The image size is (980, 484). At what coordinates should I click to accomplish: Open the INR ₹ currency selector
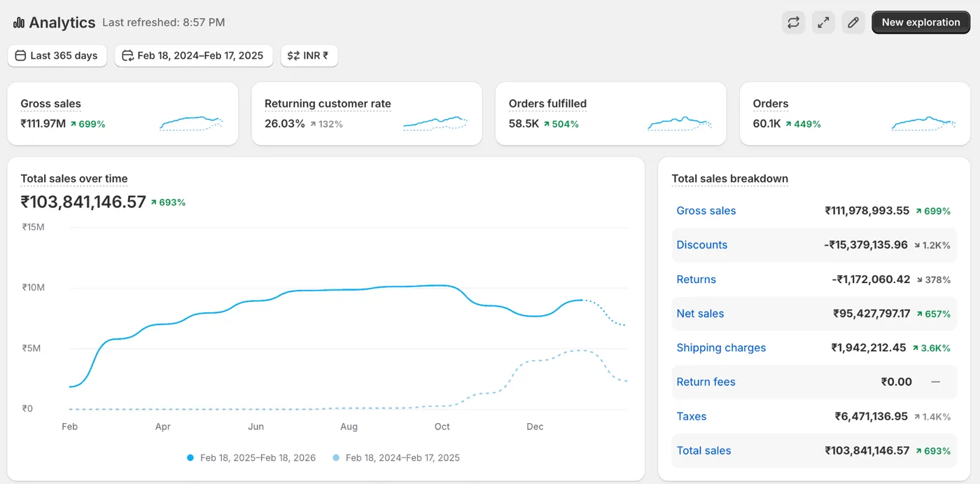309,55
